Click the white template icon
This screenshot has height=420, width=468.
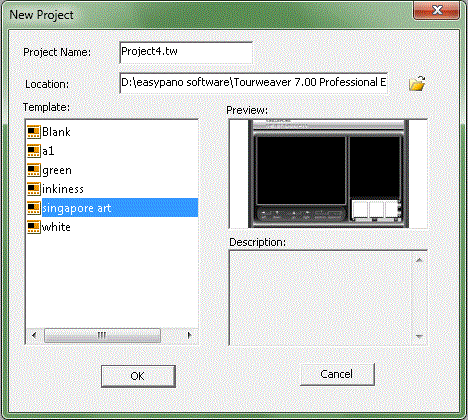click(34, 227)
